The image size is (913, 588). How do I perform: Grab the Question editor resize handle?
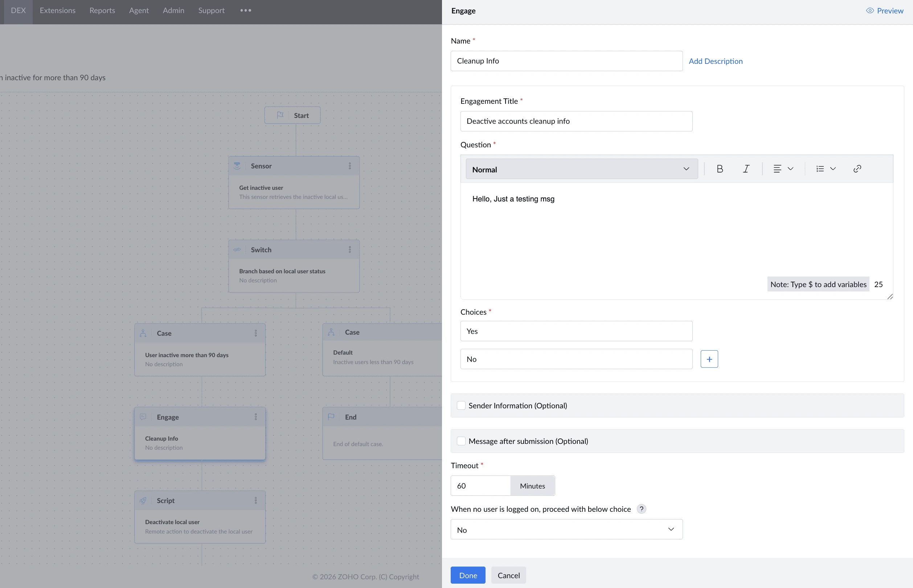(x=890, y=296)
